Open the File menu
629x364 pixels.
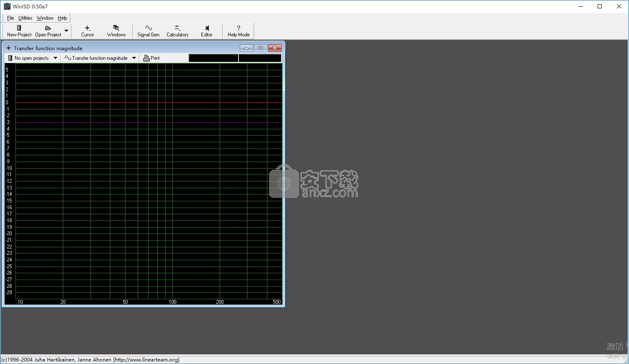point(10,18)
